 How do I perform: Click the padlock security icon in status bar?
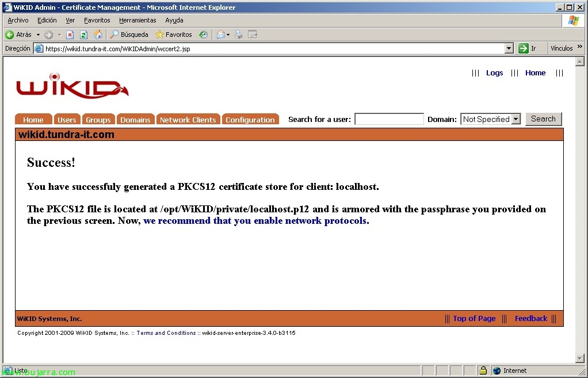(483, 371)
